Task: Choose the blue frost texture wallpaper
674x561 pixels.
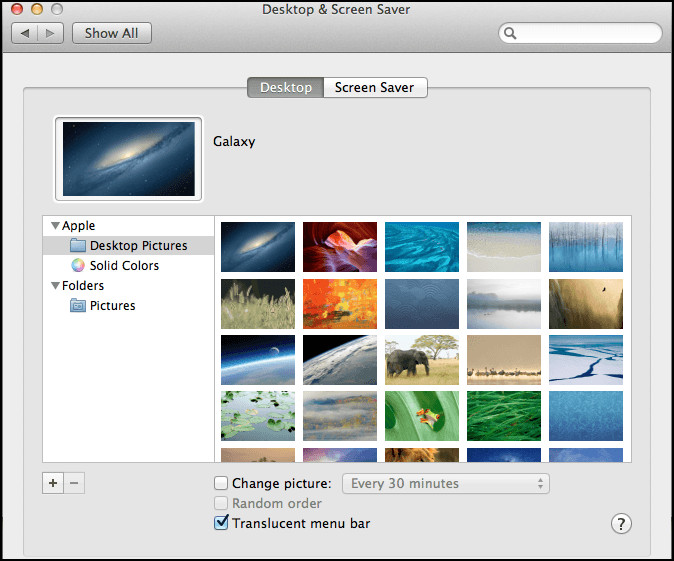Action: pyautogui.click(x=586, y=416)
